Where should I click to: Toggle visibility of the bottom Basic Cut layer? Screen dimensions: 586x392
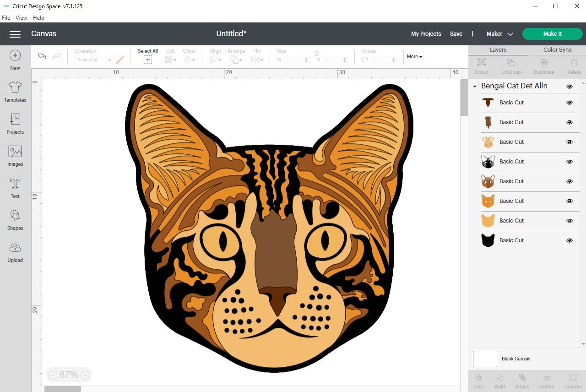570,240
